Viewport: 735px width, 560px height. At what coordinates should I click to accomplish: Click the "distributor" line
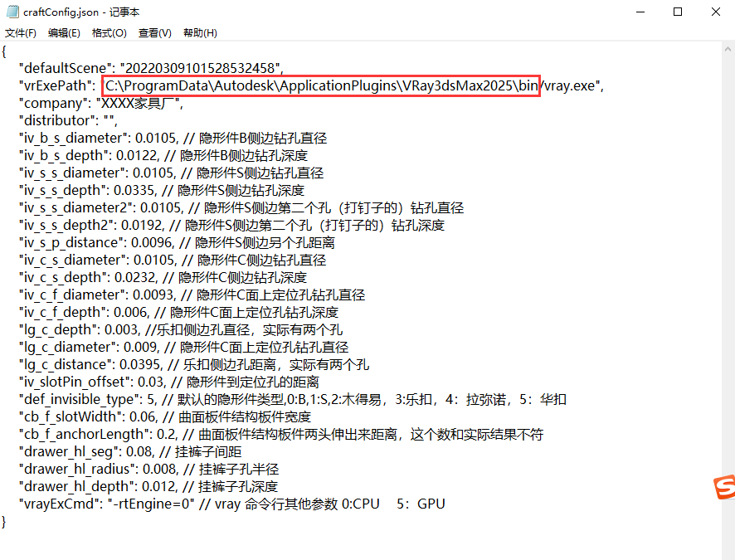pos(68,120)
